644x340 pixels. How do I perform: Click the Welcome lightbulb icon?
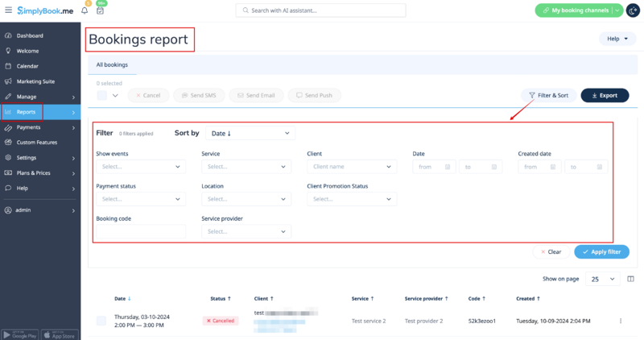[8, 51]
